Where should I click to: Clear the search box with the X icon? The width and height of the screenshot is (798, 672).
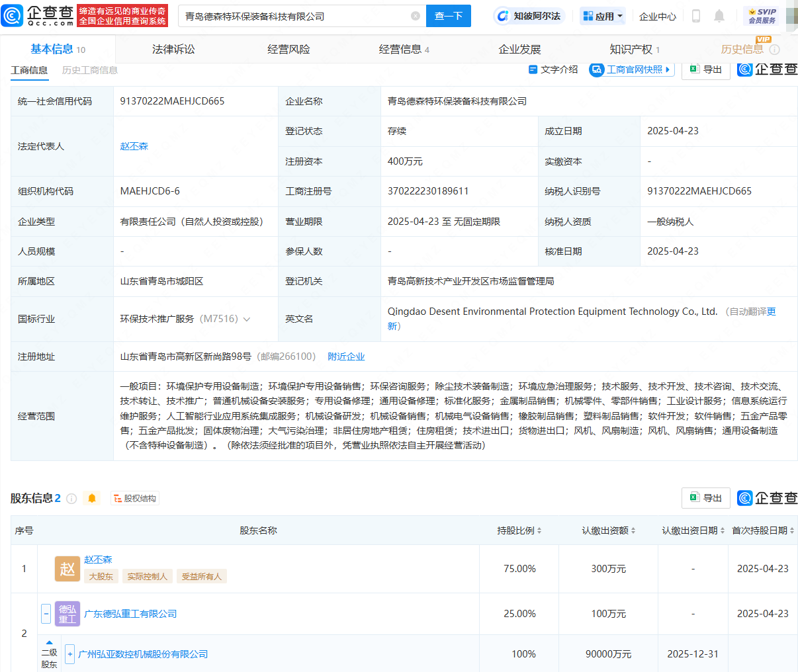point(416,16)
